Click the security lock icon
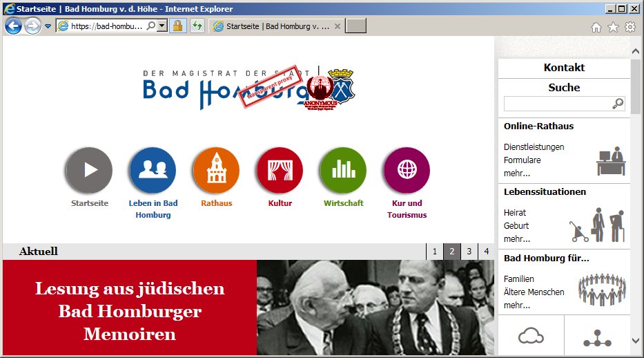This screenshot has width=644, height=358. pyautogui.click(x=178, y=26)
